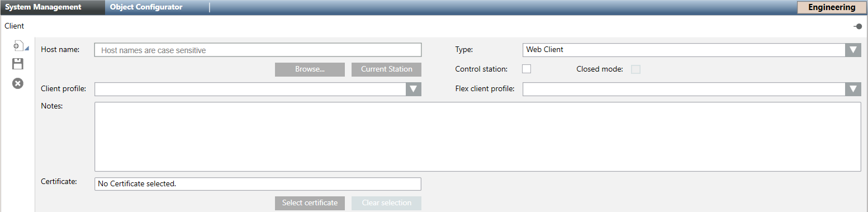Open the Client profile dropdown
The image size is (868, 212).
pos(258,89)
